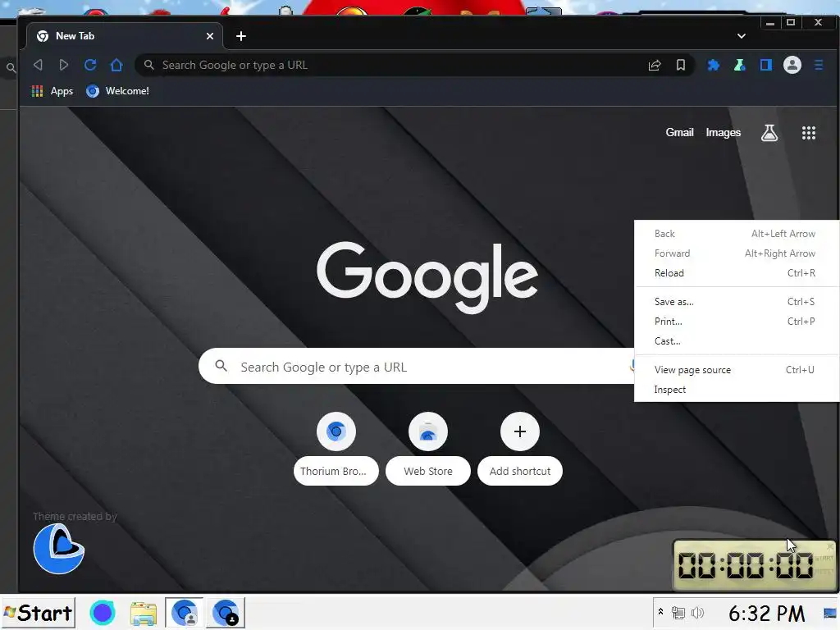Choose Cast... from the context menu
The image size is (840, 630).
pyautogui.click(x=737, y=341)
